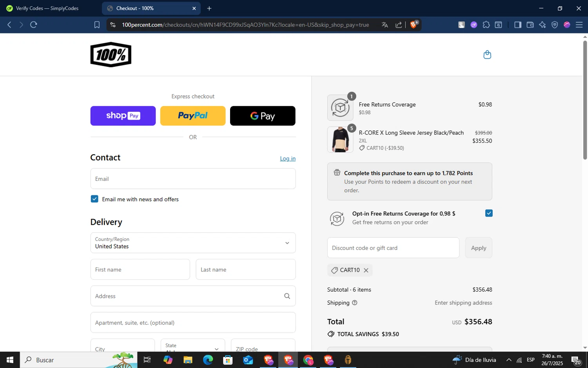
Task: Uncheck Email me with news and offers
Action: [94, 199]
